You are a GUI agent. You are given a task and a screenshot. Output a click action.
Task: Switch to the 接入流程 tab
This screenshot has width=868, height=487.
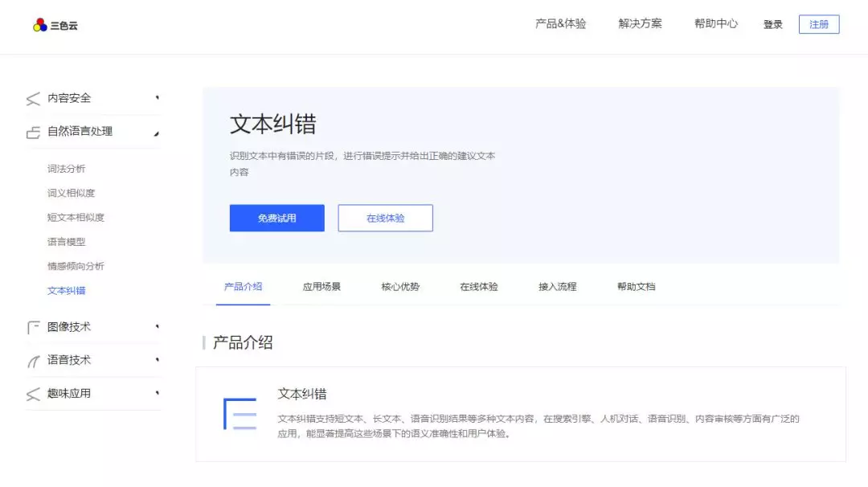pos(558,287)
